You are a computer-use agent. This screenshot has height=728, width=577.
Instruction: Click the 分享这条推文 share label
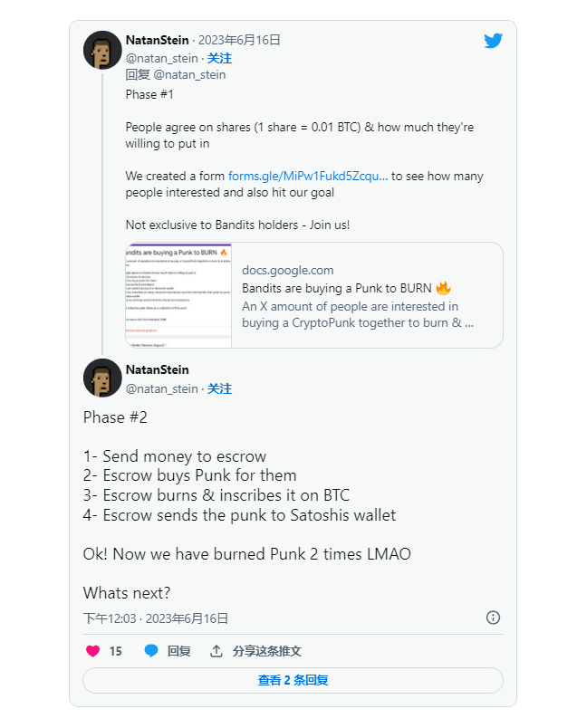267,651
